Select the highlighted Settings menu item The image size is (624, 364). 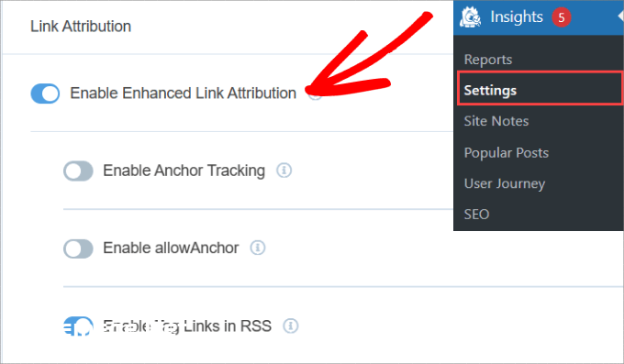[540, 88]
